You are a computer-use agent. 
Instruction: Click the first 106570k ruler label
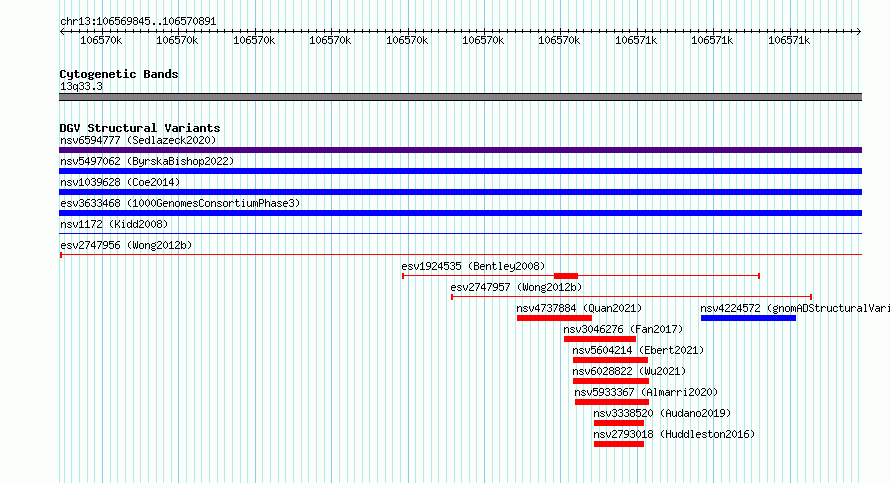[101, 41]
